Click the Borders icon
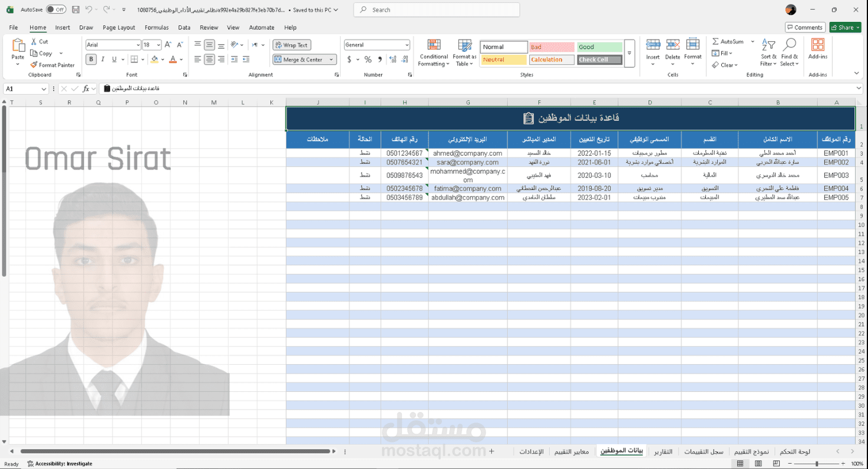The width and height of the screenshot is (868, 469). tap(134, 59)
